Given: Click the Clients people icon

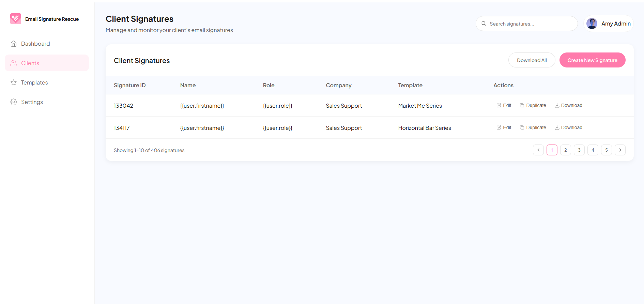Looking at the screenshot, I should [x=14, y=63].
